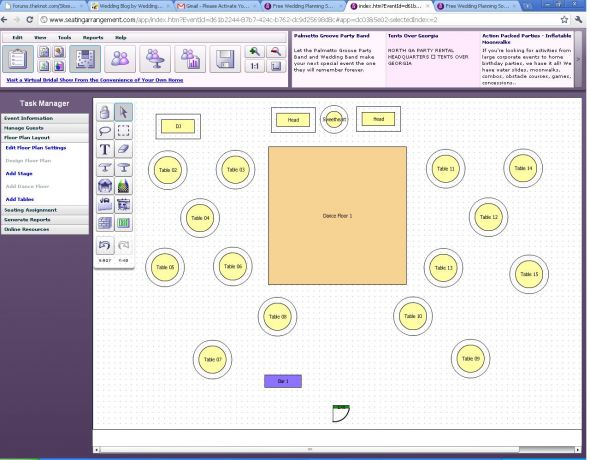Zoom out with red magnifier icon
590x460 pixels.
(276, 52)
